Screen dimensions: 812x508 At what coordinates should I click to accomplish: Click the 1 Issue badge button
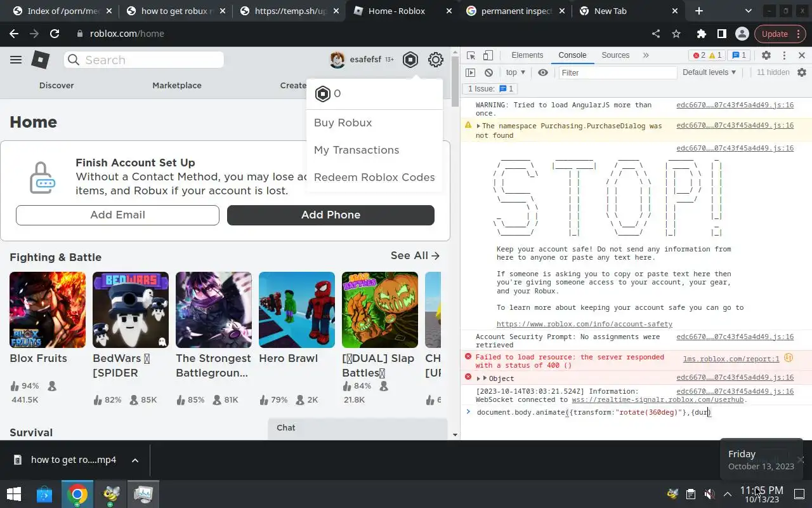click(x=490, y=89)
